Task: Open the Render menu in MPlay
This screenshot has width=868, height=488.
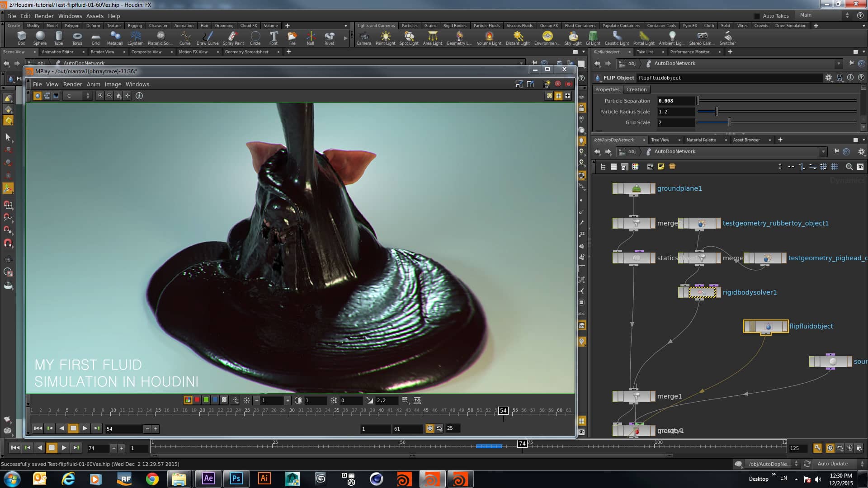Action: click(72, 84)
